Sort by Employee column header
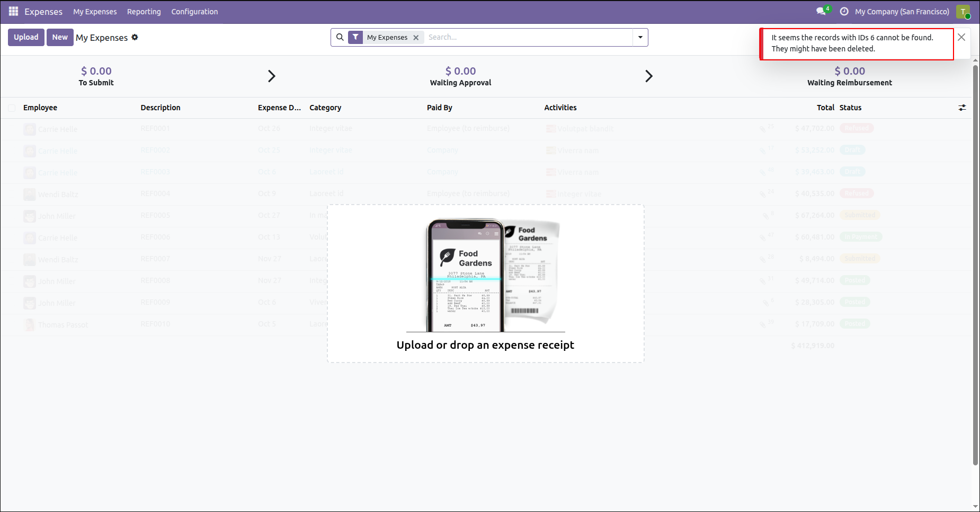Image resolution: width=980 pixels, height=512 pixels. coord(40,108)
